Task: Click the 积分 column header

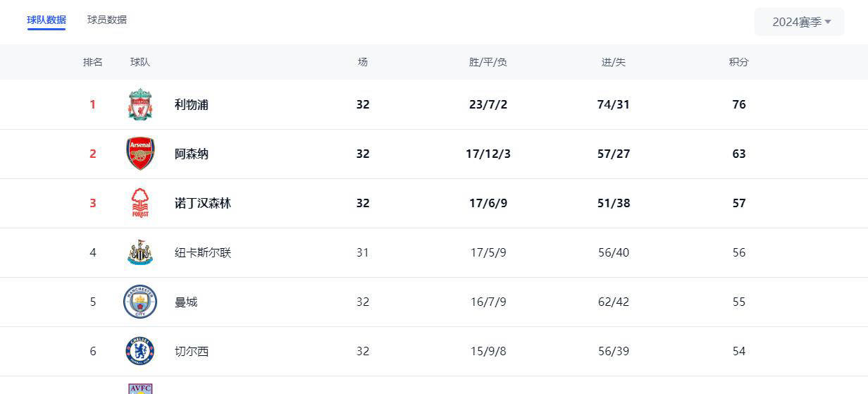Action: 738,62
